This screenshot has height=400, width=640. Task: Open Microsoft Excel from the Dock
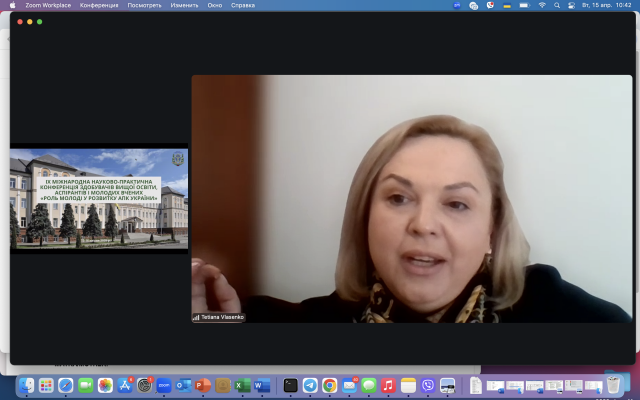coord(242,385)
